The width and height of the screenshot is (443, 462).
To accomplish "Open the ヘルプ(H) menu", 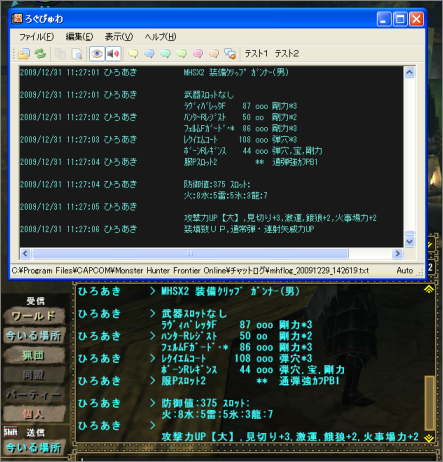I will (160, 36).
